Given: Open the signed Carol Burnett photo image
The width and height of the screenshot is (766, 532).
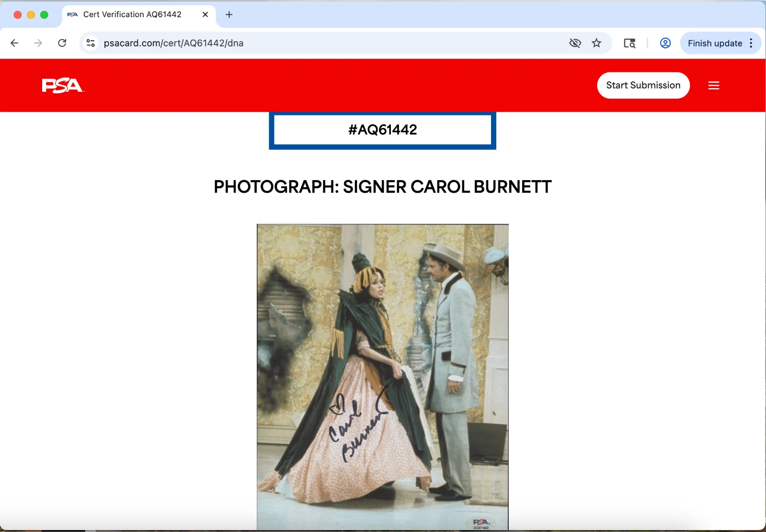Looking at the screenshot, I should coord(382,377).
